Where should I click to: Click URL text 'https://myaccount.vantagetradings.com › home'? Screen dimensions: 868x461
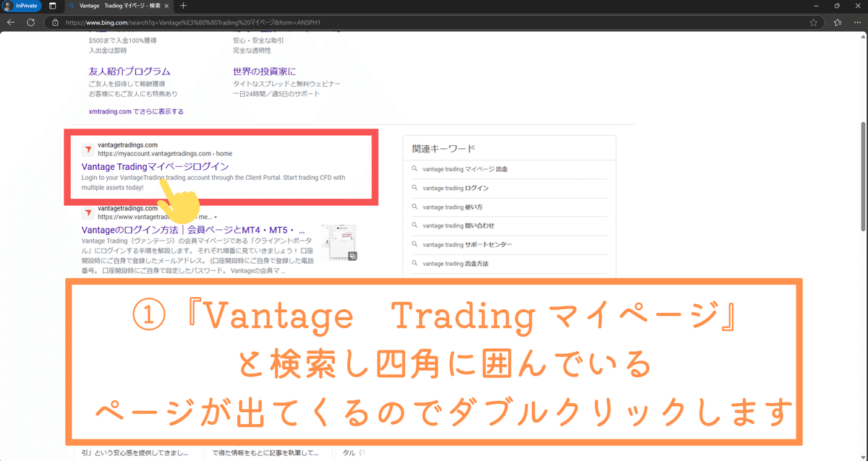click(165, 153)
